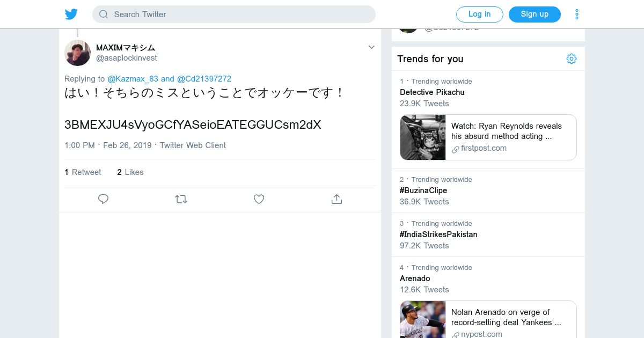This screenshot has width=644, height=338.
Task: Share the tweet via upload arrow icon
Action: coord(336,199)
